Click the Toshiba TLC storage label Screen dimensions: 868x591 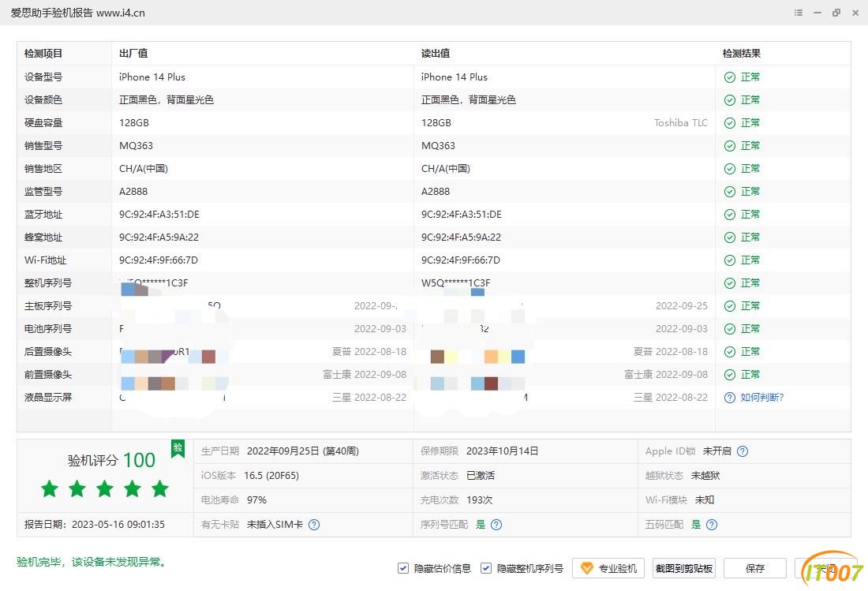tap(680, 123)
